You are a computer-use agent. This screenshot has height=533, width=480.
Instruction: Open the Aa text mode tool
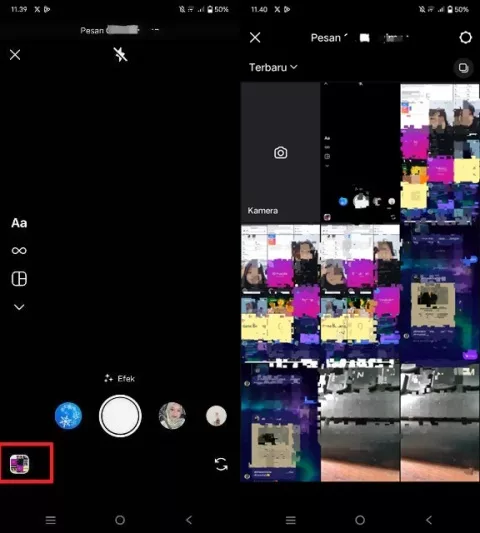coord(19,223)
